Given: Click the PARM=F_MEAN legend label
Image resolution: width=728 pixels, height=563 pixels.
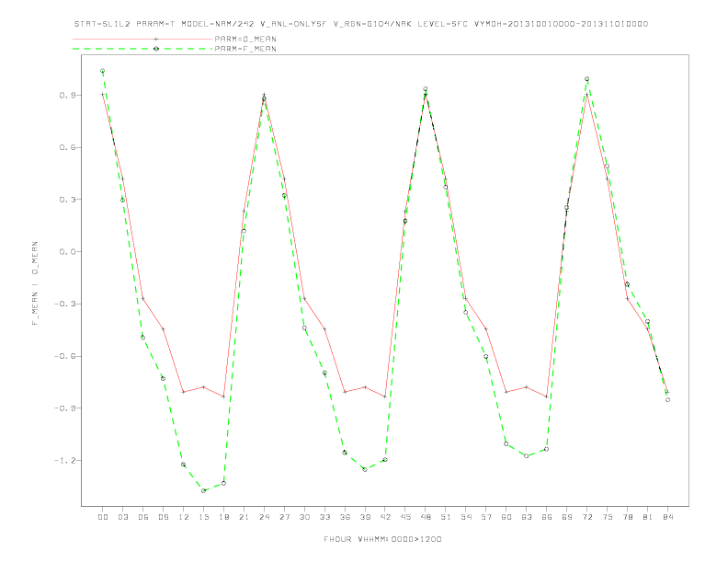Looking at the screenshot, I should pos(245,49).
